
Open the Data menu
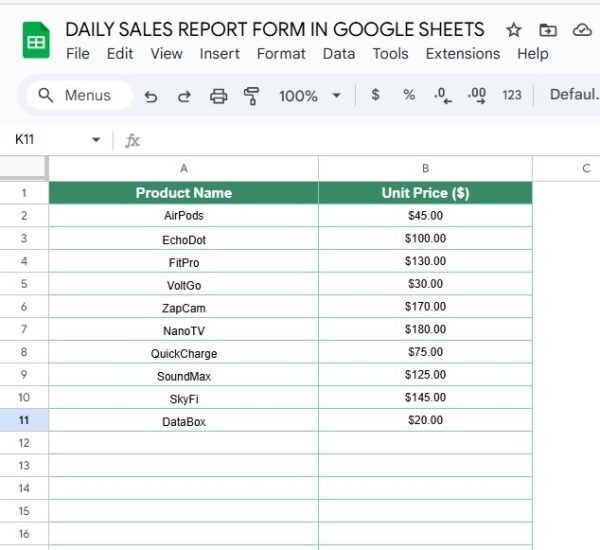tap(339, 54)
